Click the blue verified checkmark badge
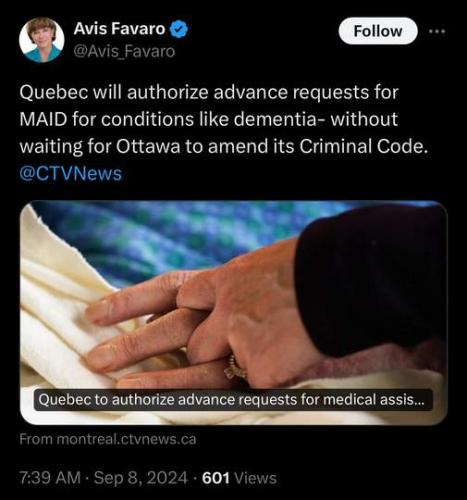Image resolution: width=467 pixels, height=500 pixels. tap(179, 29)
